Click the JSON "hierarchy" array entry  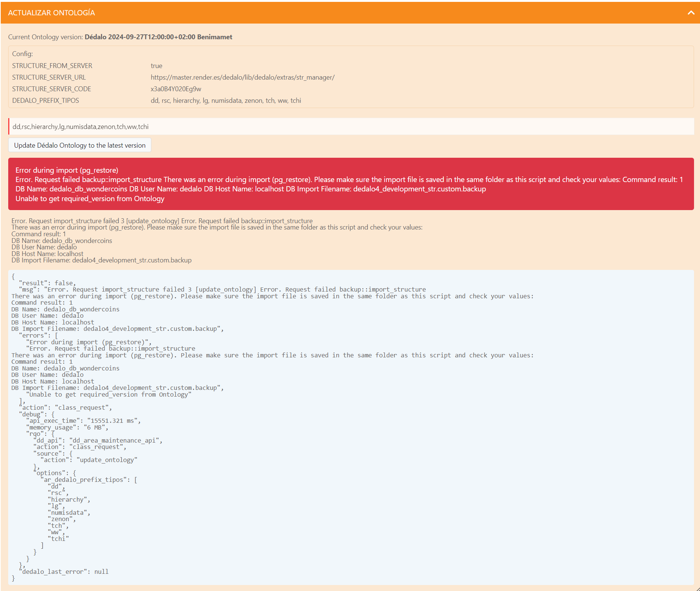pyautogui.click(x=69, y=499)
